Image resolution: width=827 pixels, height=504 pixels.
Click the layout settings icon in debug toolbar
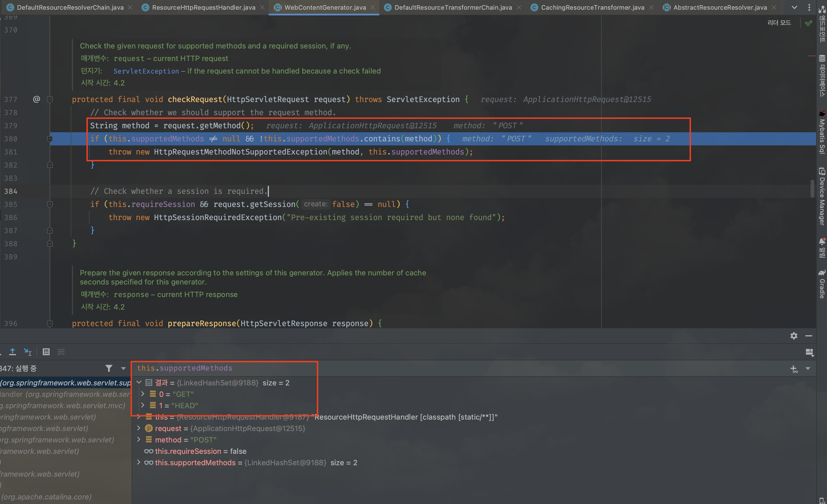[x=809, y=352]
